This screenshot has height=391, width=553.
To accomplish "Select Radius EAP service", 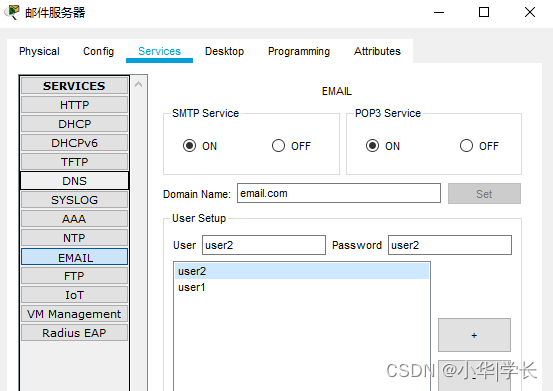I will [x=74, y=333].
